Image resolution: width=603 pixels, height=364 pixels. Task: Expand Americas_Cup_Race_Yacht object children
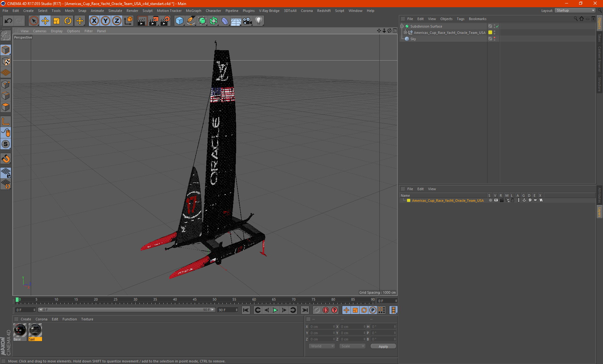(x=405, y=32)
